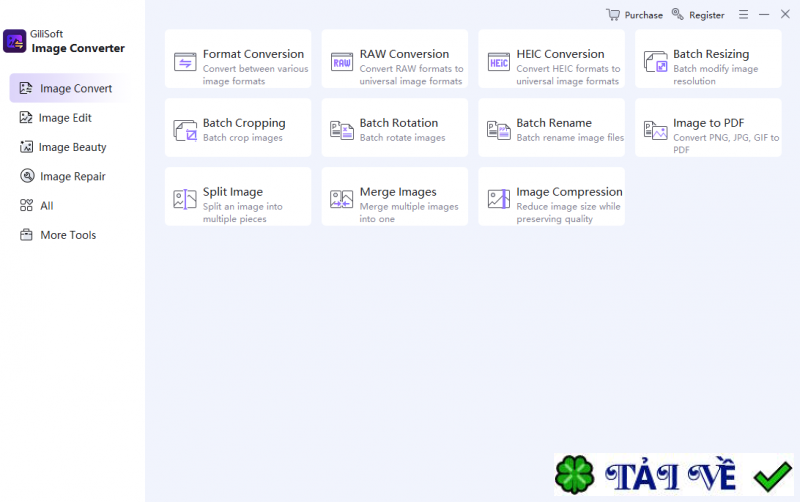Click 'Convert RAW formats to universal' description

pyautogui.click(x=411, y=74)
